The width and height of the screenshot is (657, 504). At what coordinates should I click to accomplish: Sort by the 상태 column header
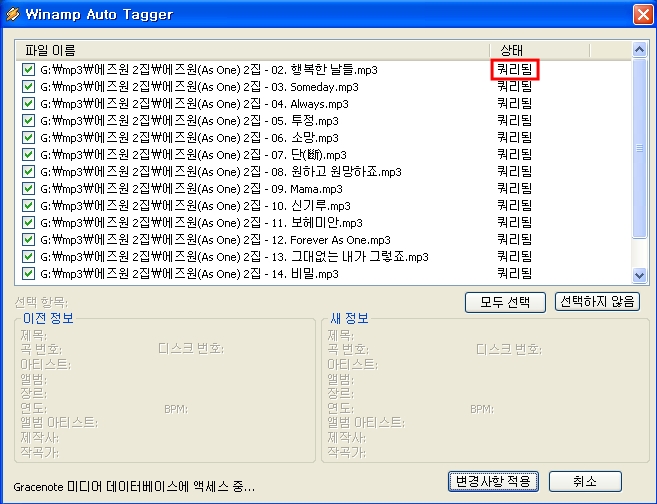(540, 50)
